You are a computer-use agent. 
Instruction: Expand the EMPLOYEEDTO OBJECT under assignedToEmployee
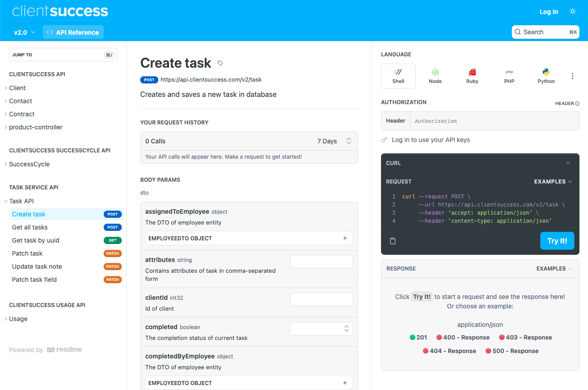[249, 238]
